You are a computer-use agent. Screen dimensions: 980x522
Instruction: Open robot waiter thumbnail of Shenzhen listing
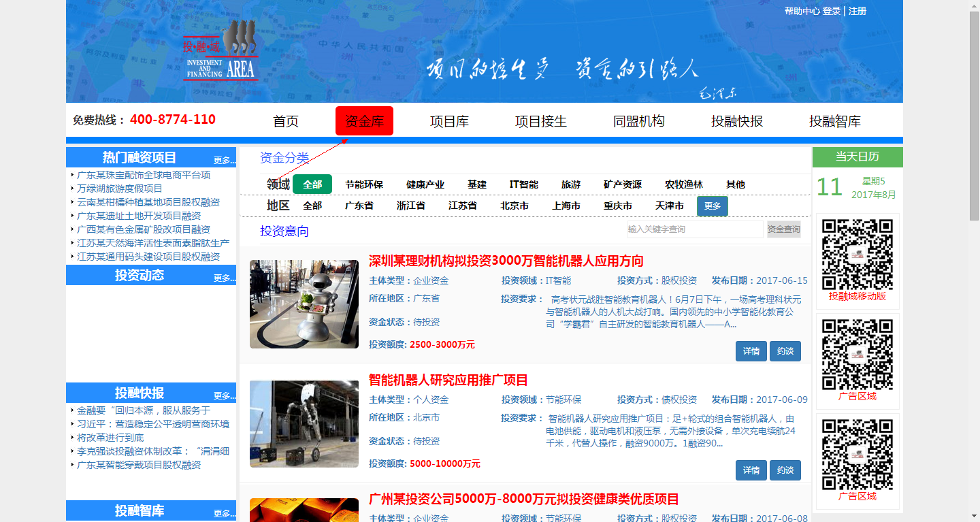tap(304, 304)
